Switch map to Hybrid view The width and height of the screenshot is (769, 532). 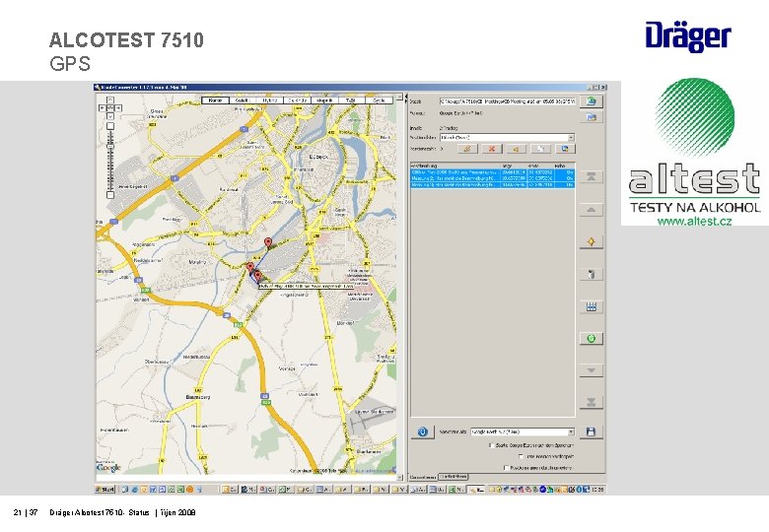tap(270, 100)
